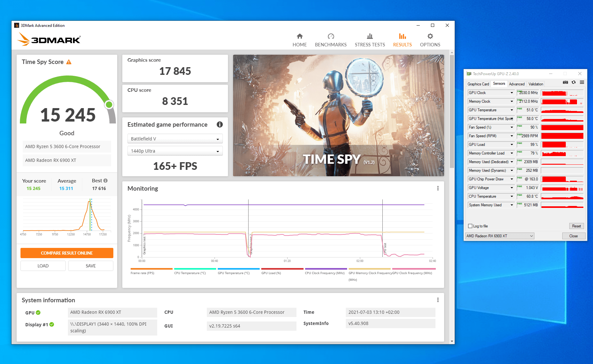Open the Monitoring panel three-dot menu
The height and width of the screenshot is (364, 593).
pyautogui.click(x=438, y=188)
